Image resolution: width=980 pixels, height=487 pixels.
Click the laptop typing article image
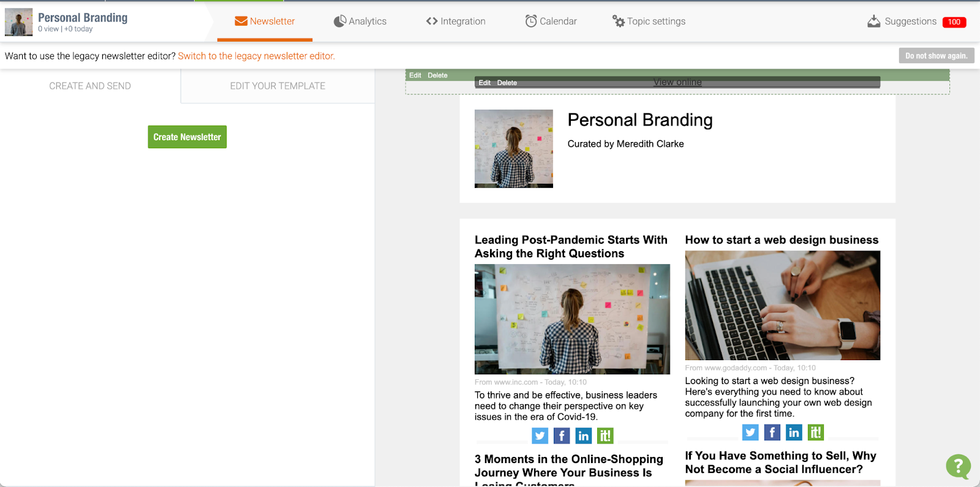(x=782, y=305)
